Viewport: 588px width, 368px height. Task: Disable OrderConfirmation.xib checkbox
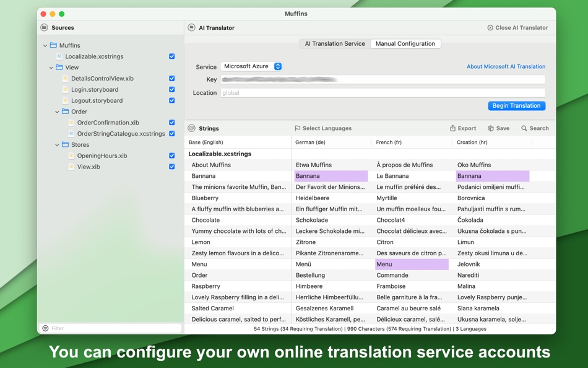coord(171,123)
